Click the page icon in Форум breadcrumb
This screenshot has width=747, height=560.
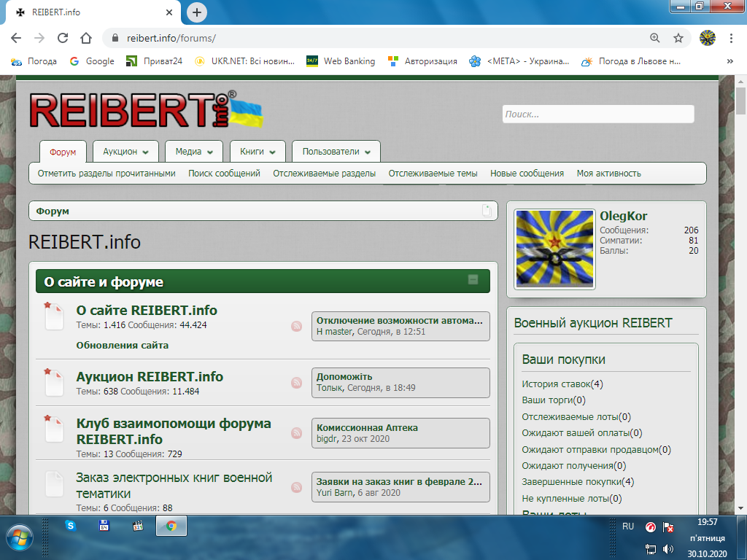487,211
